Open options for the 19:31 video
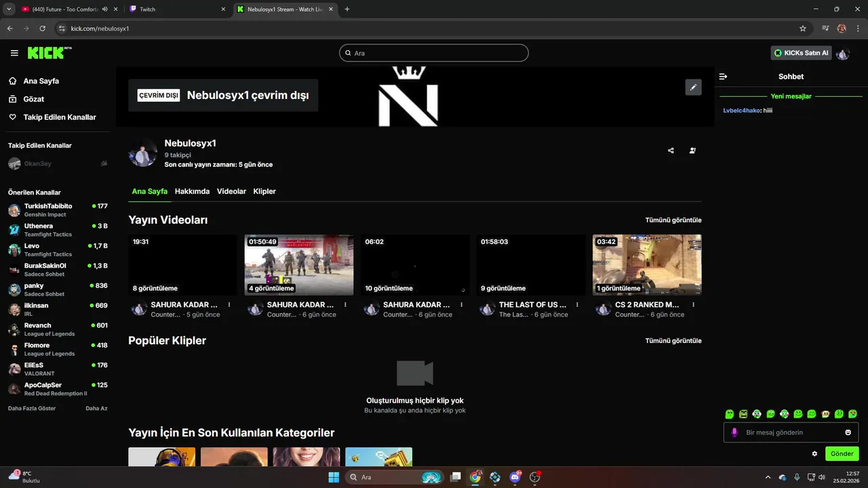Screen dimensions: 868x488 click(229, 305)
